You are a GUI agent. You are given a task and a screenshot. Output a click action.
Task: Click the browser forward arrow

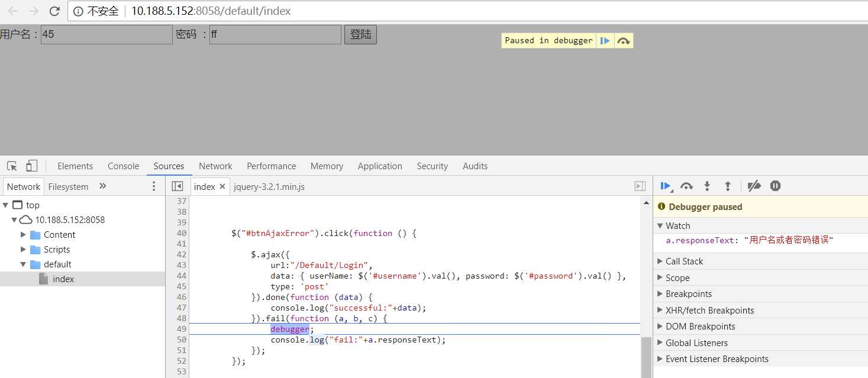click(x=34, y=11)
